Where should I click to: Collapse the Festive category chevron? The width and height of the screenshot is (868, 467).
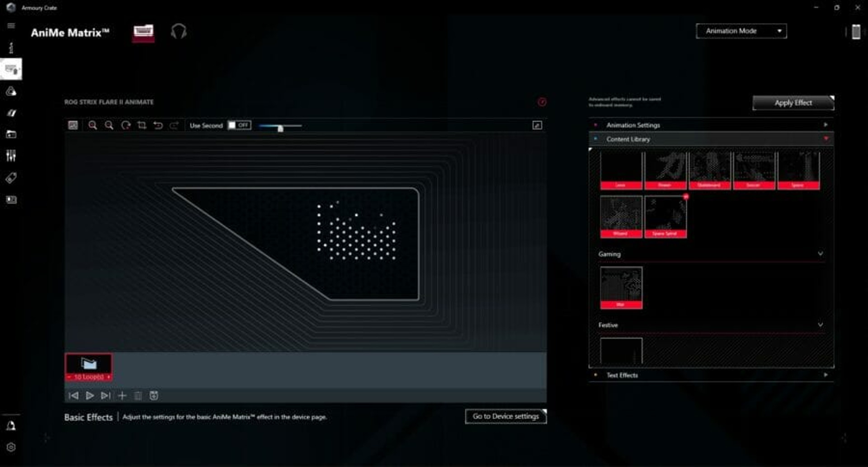click(x=820, y=325)
